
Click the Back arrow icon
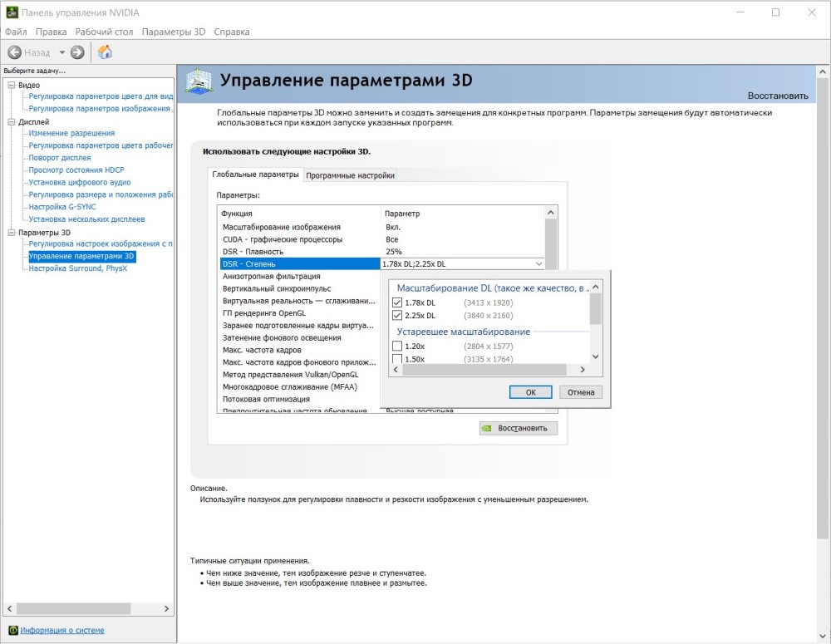pos(15,52)
